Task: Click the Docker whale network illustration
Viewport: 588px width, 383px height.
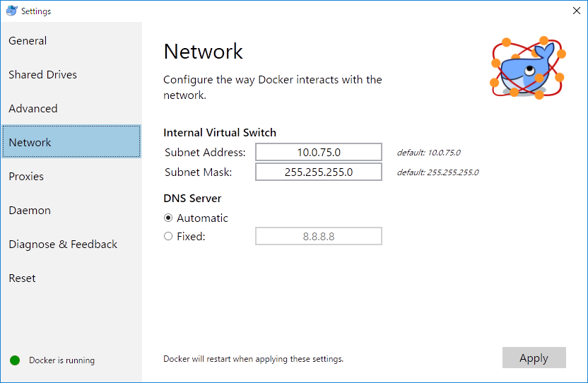Action: pos(528,68)
